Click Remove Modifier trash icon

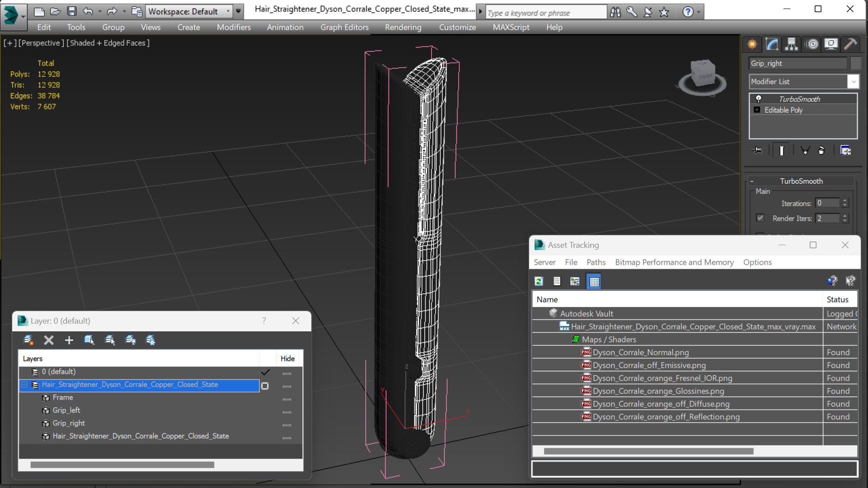tap(821, 150)
